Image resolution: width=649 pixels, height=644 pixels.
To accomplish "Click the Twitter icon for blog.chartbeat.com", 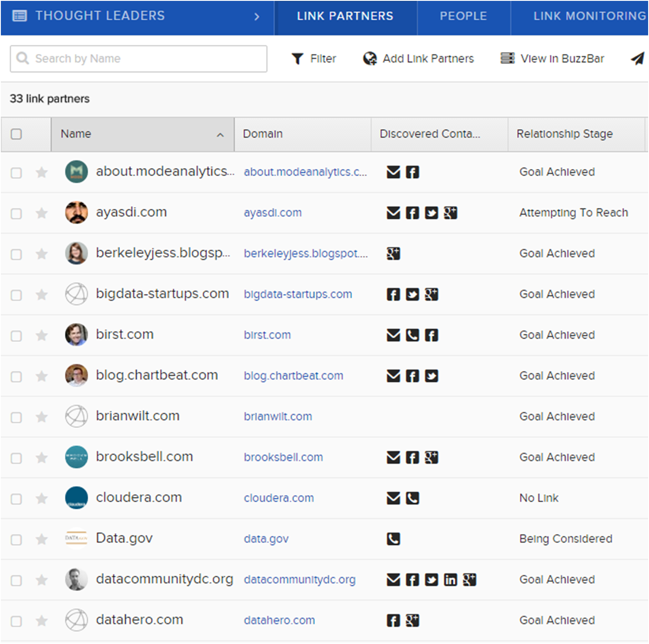I will click(431, 376).
